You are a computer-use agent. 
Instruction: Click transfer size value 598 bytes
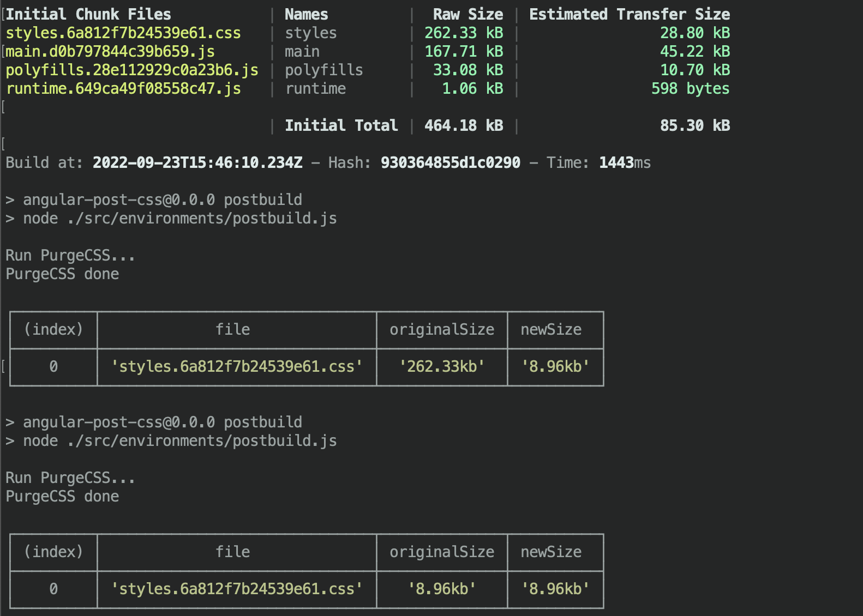[x=691, y=89]
